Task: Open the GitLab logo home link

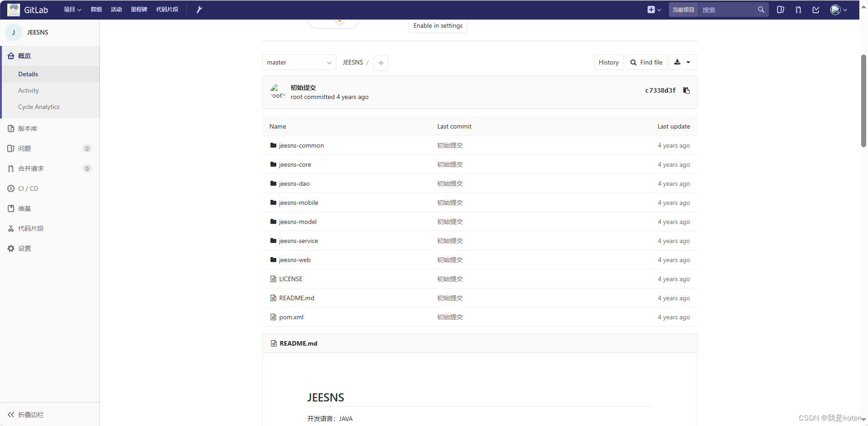Action: (28, 10)
